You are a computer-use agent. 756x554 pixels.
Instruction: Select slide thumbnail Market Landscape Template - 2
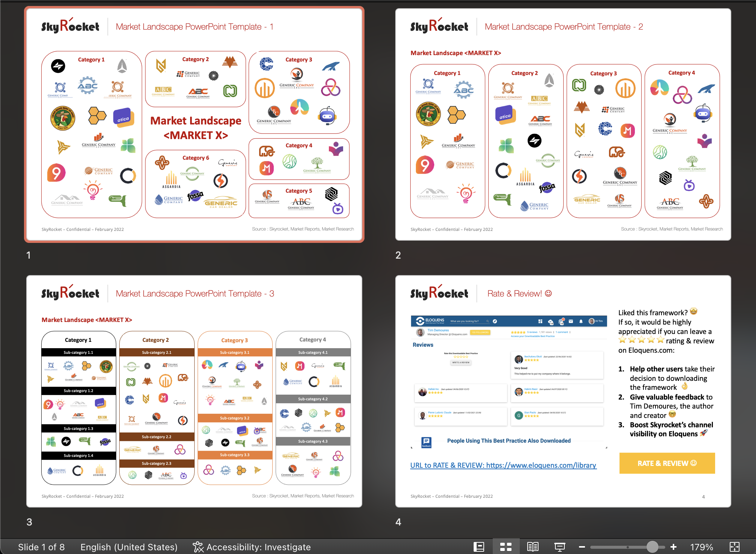(x=563, y=124)
